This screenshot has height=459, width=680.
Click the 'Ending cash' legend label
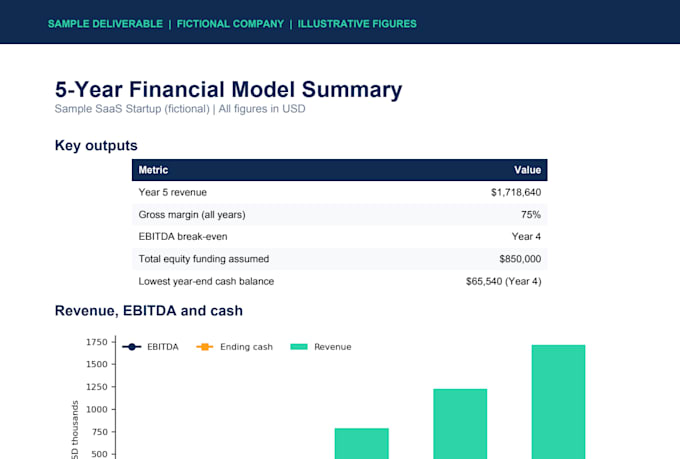coord(246,347)
